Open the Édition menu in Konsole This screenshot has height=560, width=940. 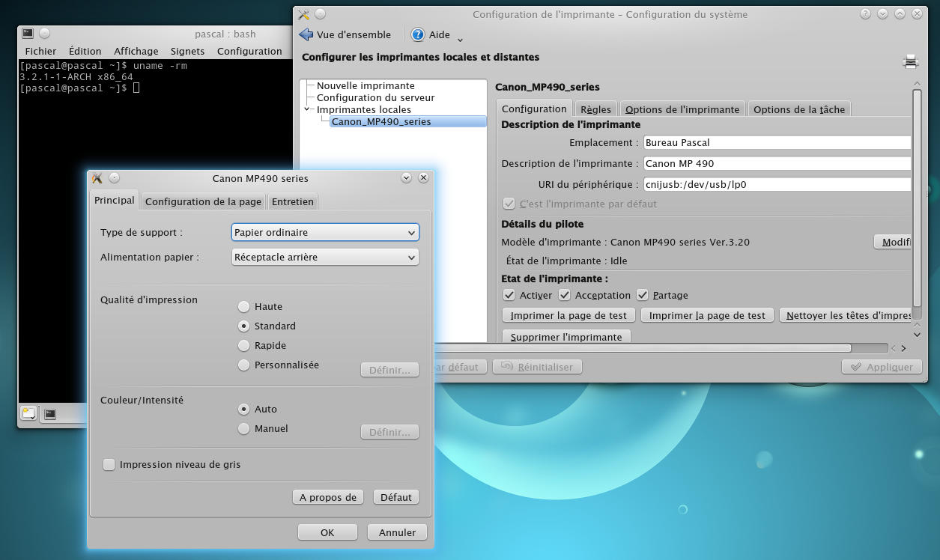tap(85, 51)
